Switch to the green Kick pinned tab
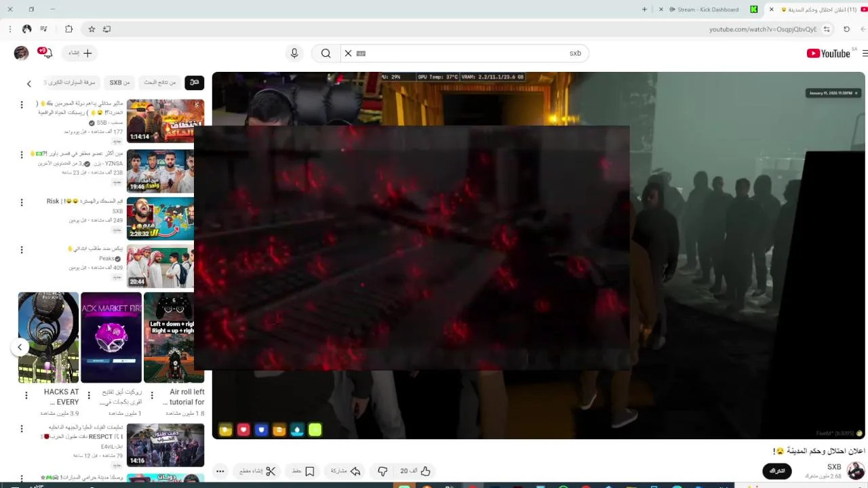This screenshot has width=868, height=488. coord(753,9)
